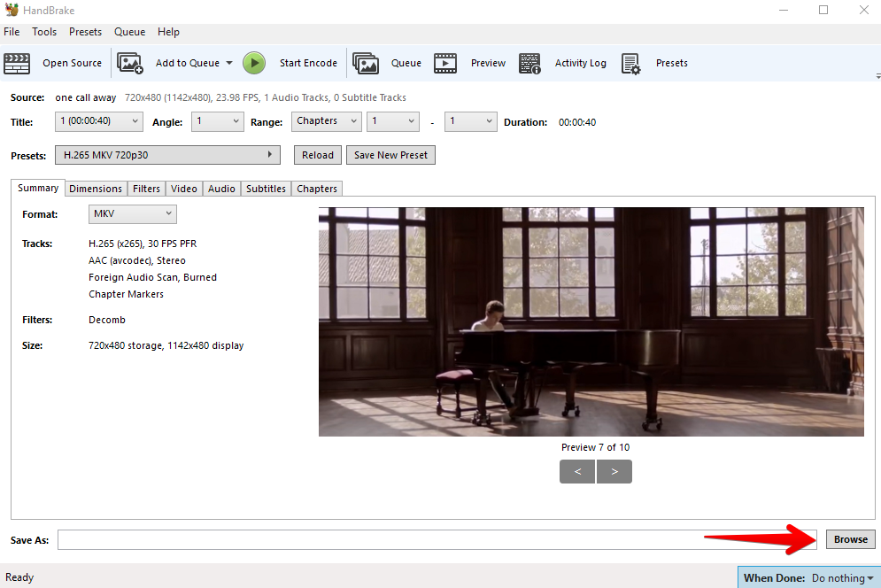Screen dimensions: 881x588
Task: Click the green Start Encode play icon
Action: tap(254, 63)
